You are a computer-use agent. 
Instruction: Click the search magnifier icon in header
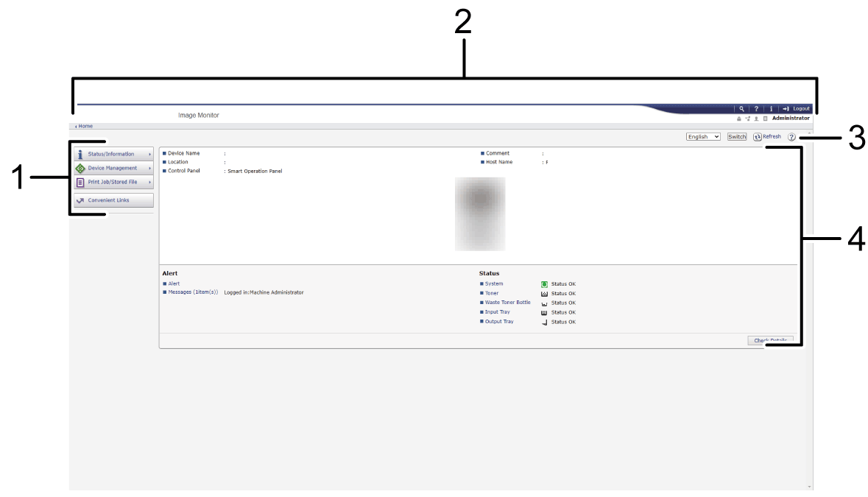(742, 108)
